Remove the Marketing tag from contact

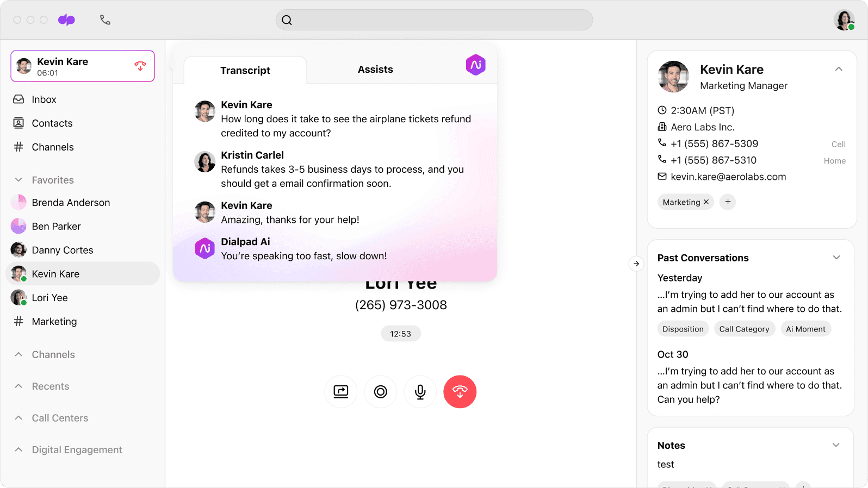tap(706, 202)
